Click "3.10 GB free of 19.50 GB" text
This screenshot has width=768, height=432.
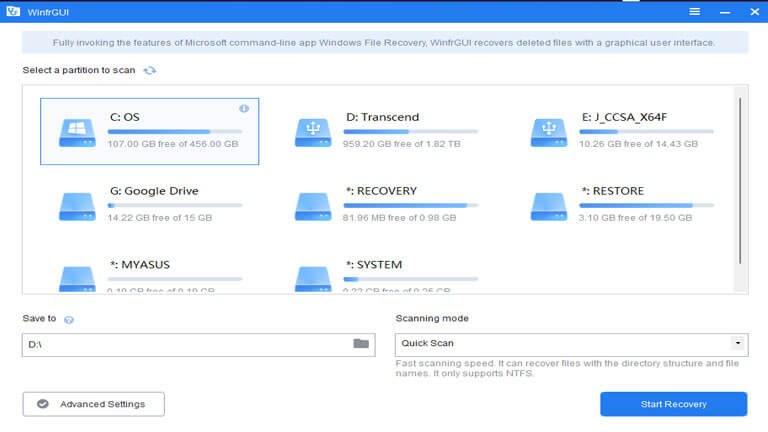(x=635, y=218)
